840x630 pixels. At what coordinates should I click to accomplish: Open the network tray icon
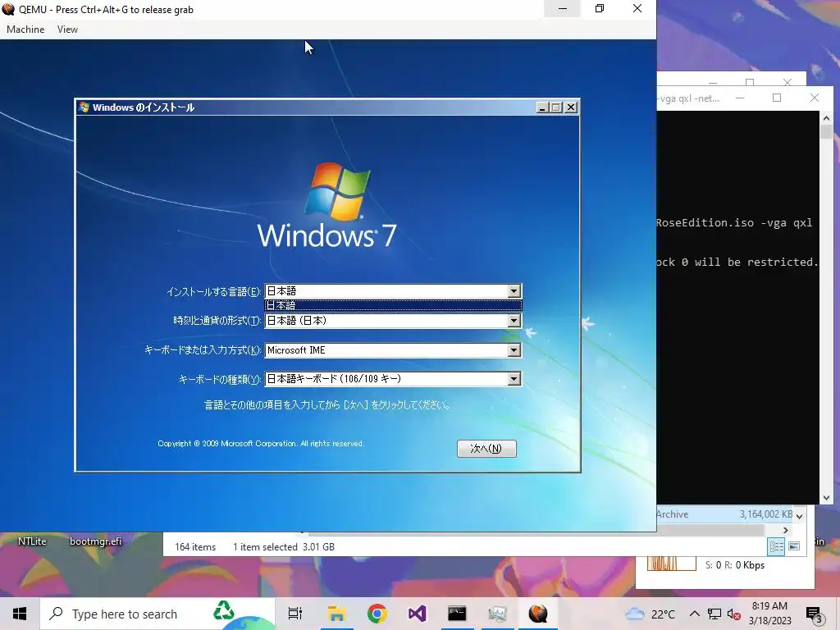tap(714, 614)
